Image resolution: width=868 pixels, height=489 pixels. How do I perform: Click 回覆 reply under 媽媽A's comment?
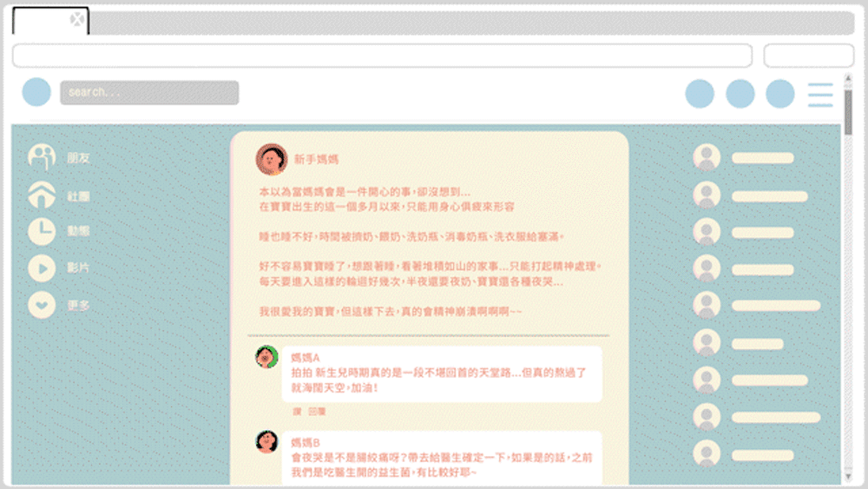(x=316, y=411)
